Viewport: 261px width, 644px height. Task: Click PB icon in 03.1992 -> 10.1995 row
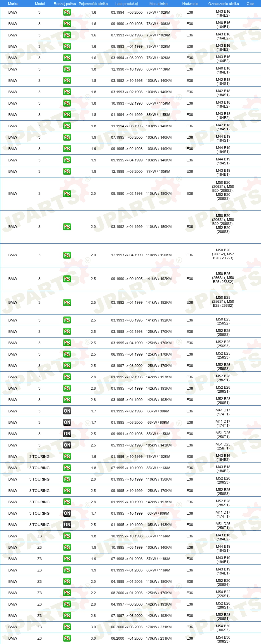click(x=67, y=81)
